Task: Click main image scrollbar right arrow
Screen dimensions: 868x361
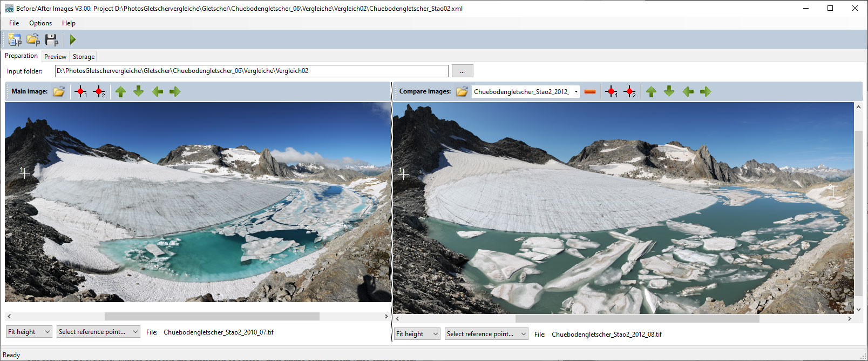Action: (x=386, y=316)
